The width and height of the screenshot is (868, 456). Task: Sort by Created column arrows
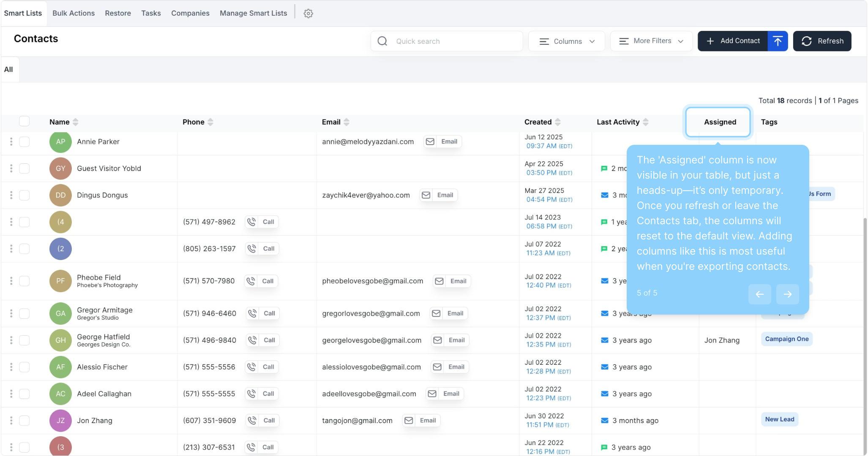click(558, 122)
